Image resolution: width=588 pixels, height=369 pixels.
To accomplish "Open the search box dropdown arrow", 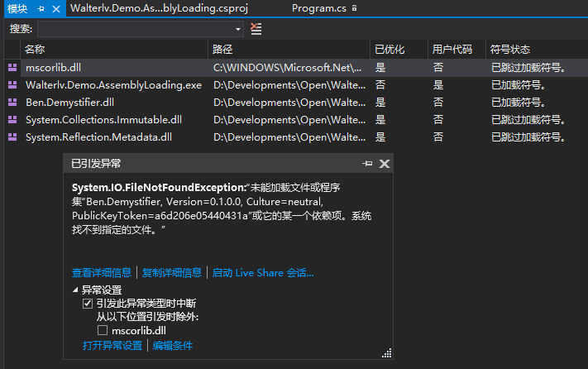I will [x=238, y=29].
